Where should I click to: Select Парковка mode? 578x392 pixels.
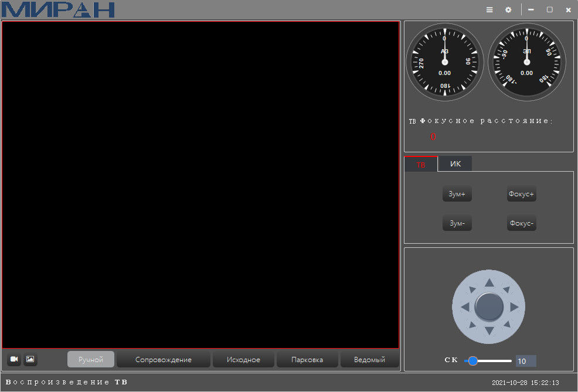click(x=307, y=360)
